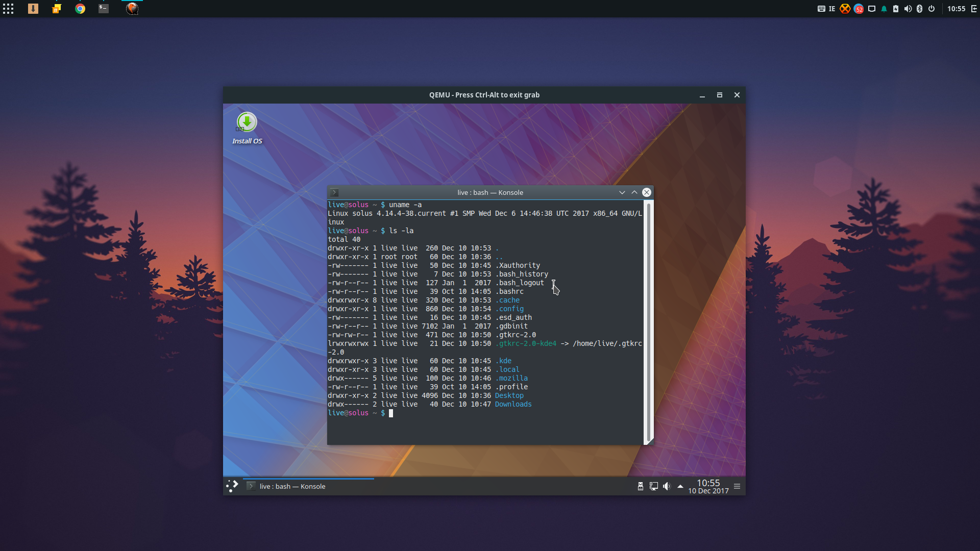Image resolution: width=980 pixels, height=551 pixels.
Task: Click '.bash_logout' in the ls output
Action: [x=520, y=283]
